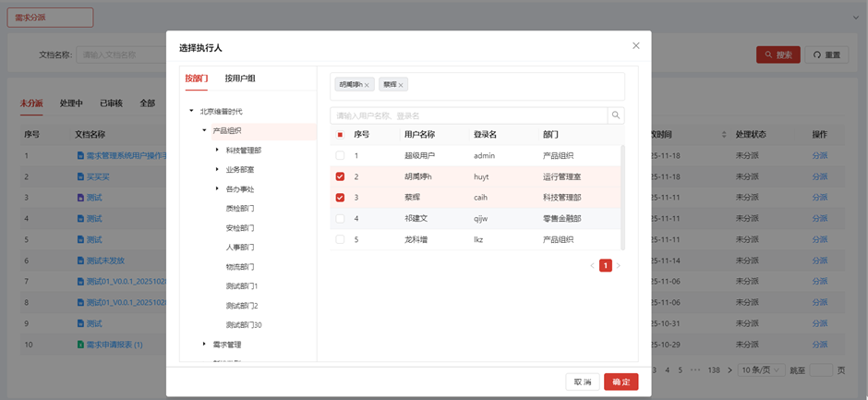868x400 pixels.
Task: Switch to the 按用户组 tab
Action: (240, 79)
